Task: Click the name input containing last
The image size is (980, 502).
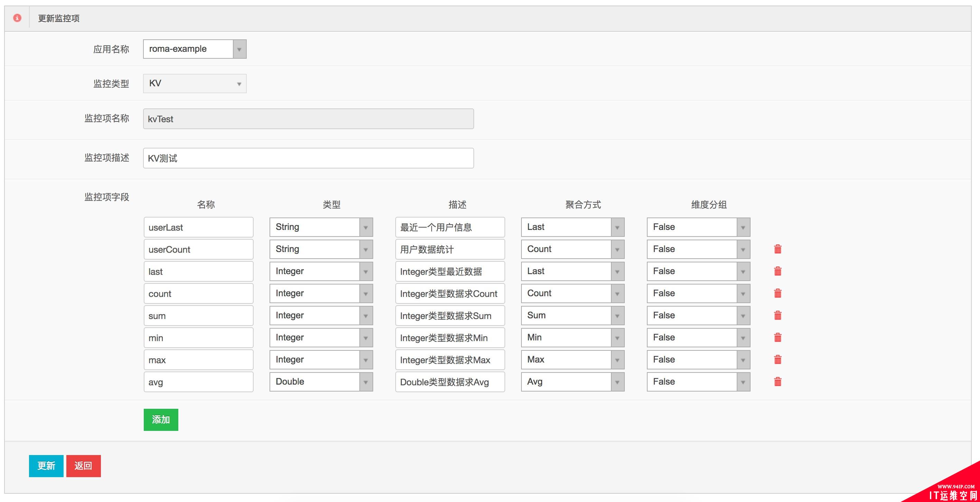Action: (199, 271)
